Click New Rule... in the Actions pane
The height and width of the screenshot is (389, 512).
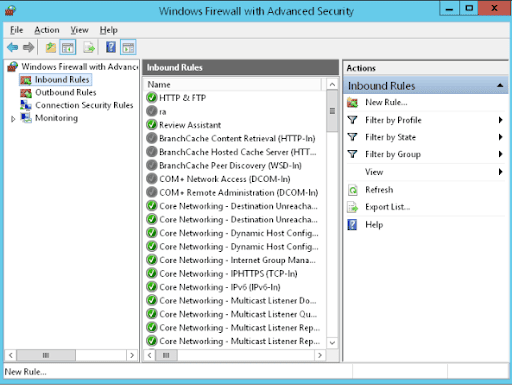(386, 102)
